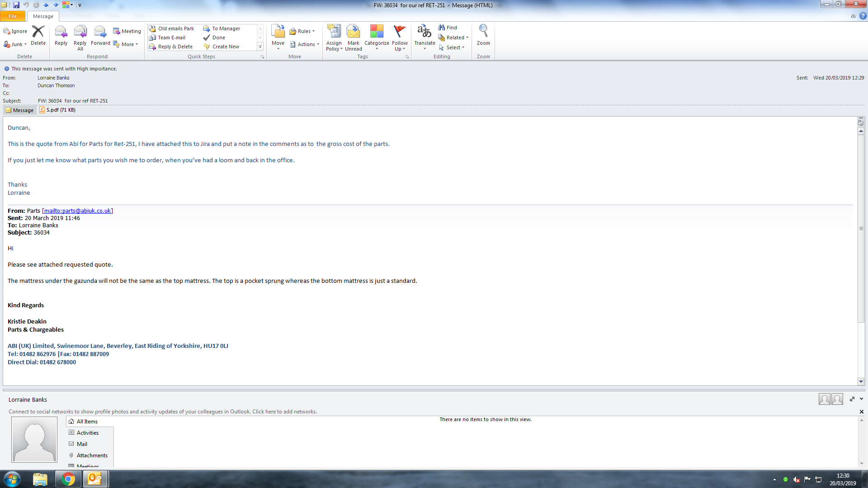Toggle the Done quick step
The width and height of the screenshot is (868, 488).
tap(218, 38)
